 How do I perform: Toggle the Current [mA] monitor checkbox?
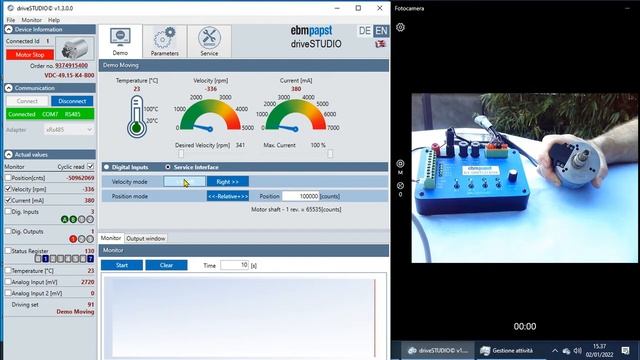point(8,200)
